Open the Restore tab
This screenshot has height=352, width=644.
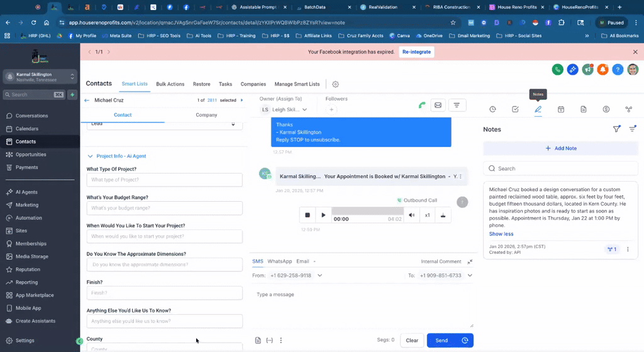click(x=202, y=84)
